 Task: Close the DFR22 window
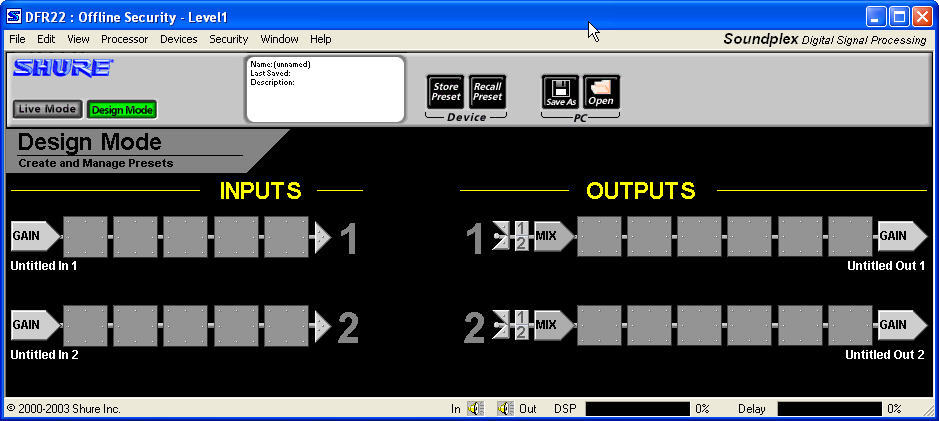922,17
